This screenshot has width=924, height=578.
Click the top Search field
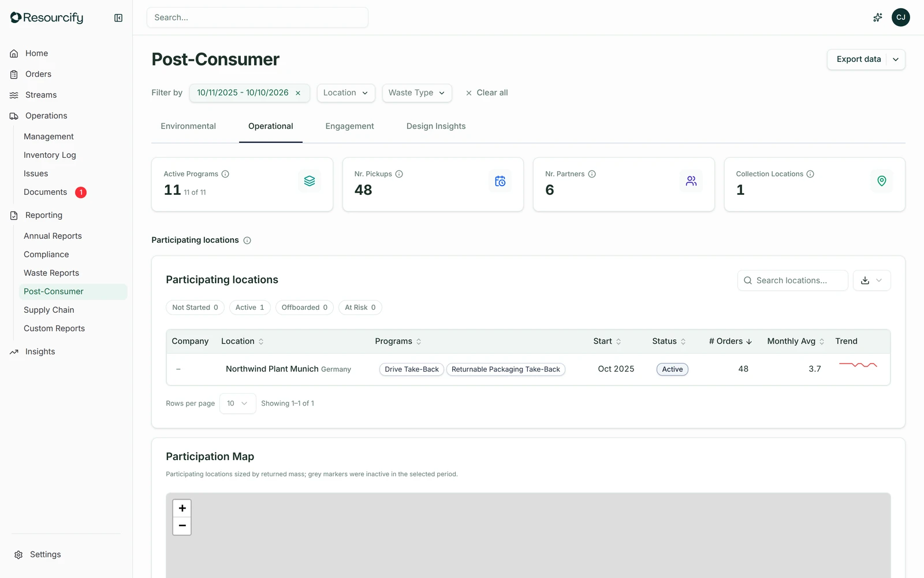click(258, 17)
